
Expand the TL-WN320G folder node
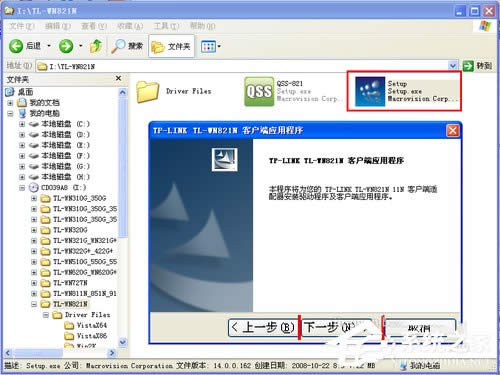34,230
